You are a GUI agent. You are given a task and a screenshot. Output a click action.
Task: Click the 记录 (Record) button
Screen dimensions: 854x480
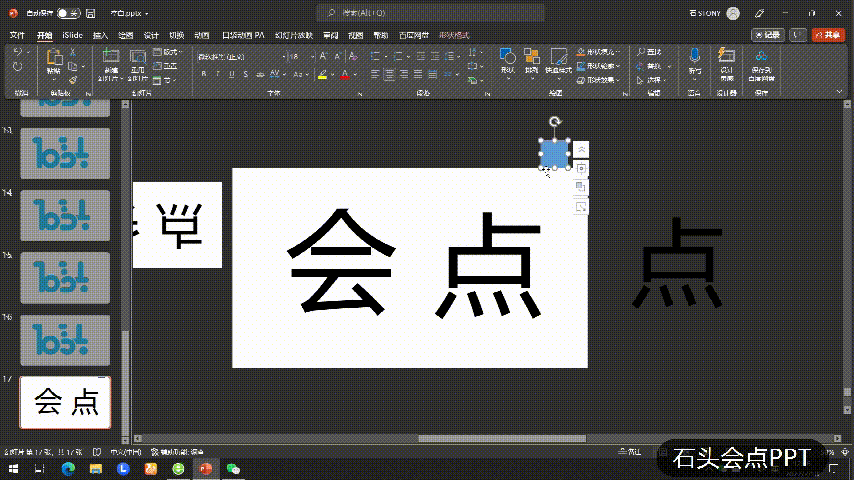(766, 35)
